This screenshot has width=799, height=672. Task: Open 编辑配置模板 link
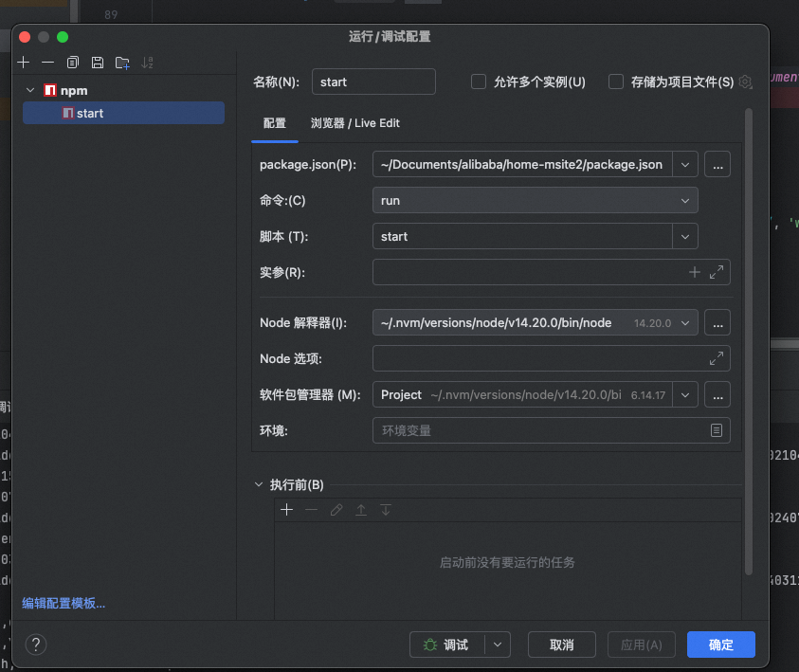point(64,603)
